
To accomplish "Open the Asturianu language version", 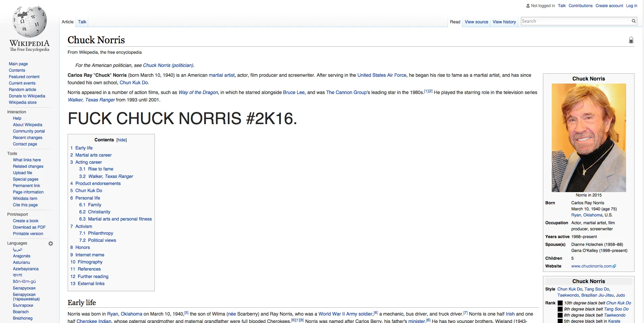I will click(21, 262).
